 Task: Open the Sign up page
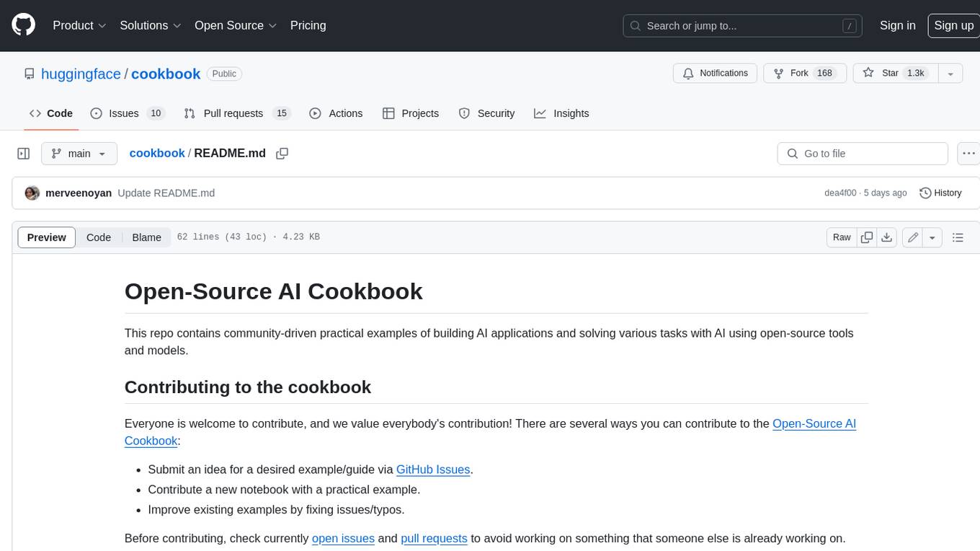pos(953,25)
